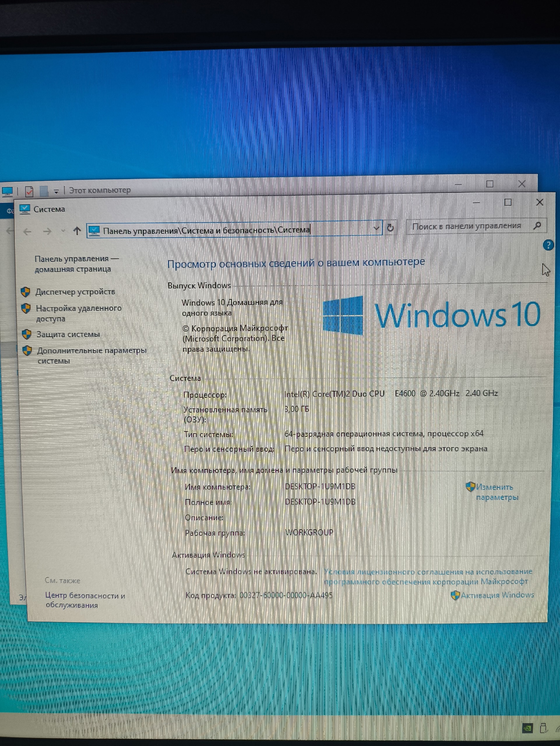The image size is (560, 746).
Task: Click the shield icon beside Защита системы
Action: 27,334
